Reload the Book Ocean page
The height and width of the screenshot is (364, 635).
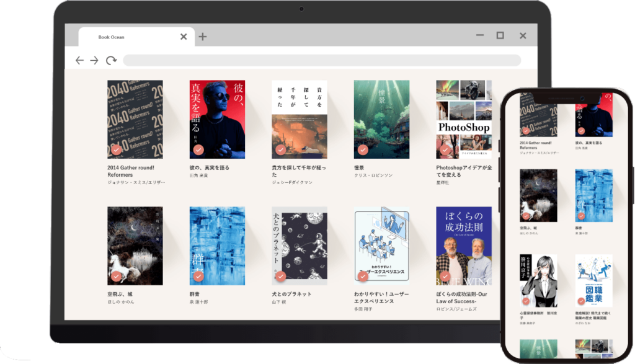pos(111,60)
